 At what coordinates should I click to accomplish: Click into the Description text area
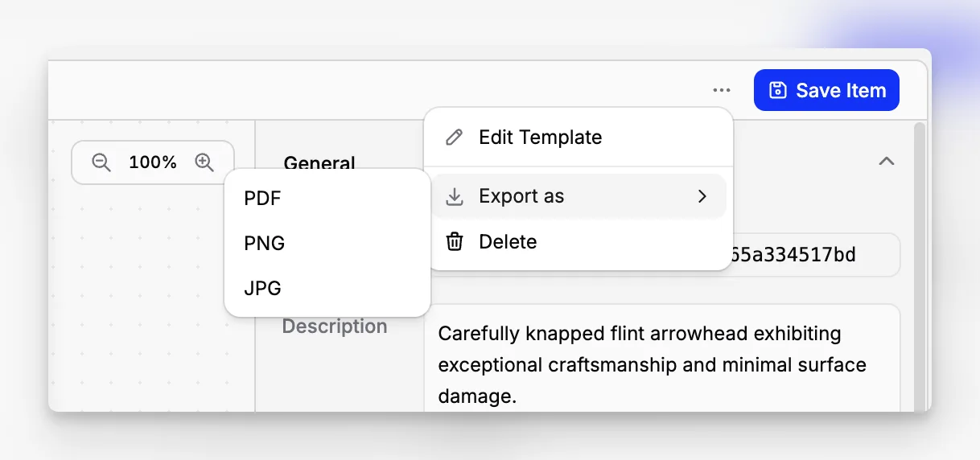661,358
